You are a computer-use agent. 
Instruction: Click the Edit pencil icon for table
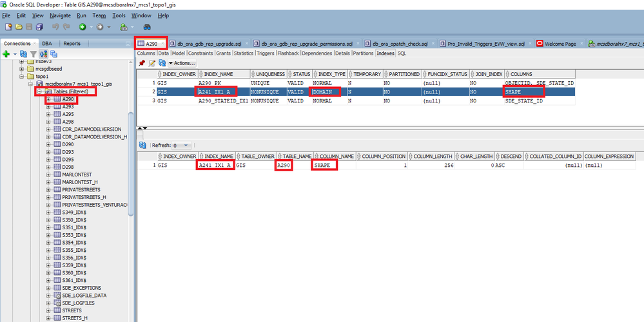click(x=151, y=63)
